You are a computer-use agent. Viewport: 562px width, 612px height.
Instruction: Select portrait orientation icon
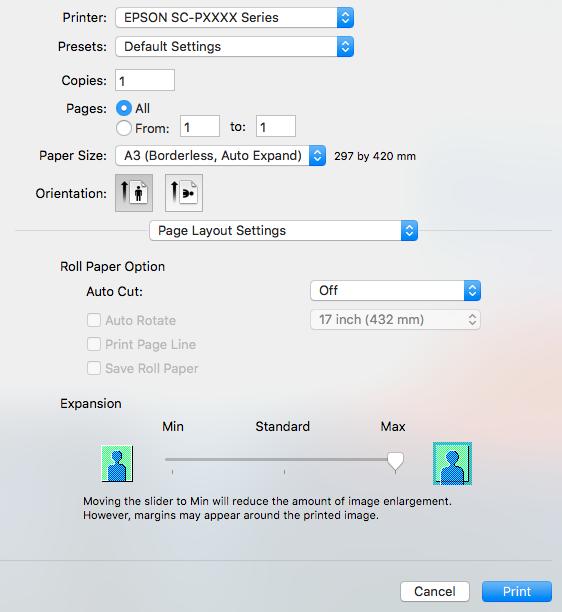coord(134,193)
